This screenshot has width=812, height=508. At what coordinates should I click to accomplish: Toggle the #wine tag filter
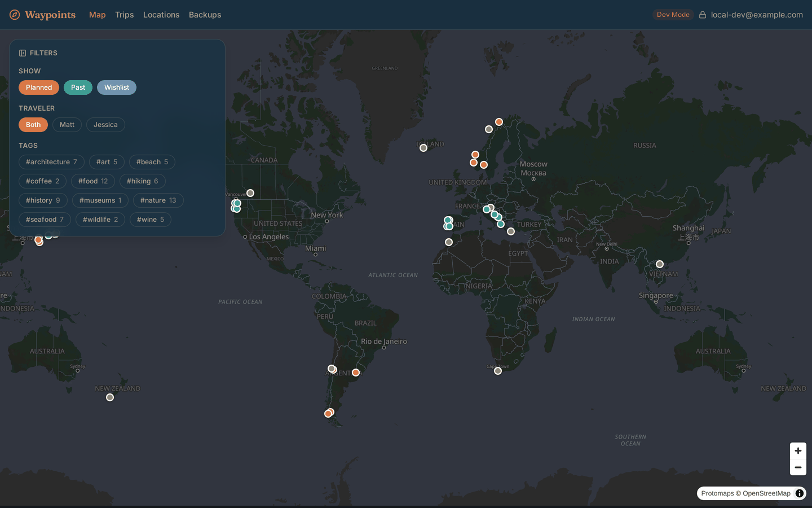[x=151, y=220]
